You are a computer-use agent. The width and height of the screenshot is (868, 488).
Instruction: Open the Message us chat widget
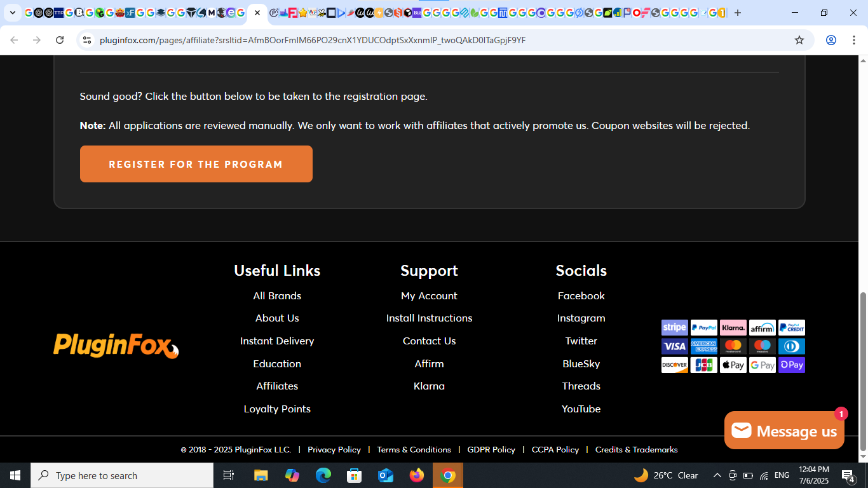784,430
